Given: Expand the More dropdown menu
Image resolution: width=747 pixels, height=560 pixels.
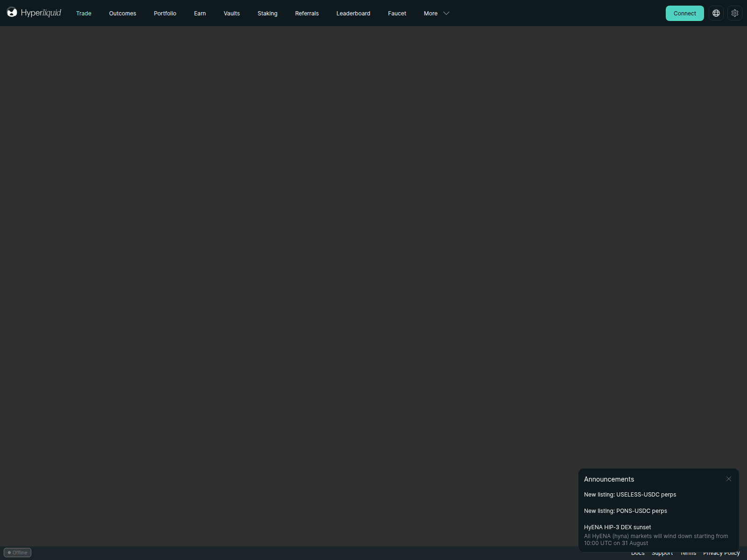Looking at the screenshot, I should (437, 14).
